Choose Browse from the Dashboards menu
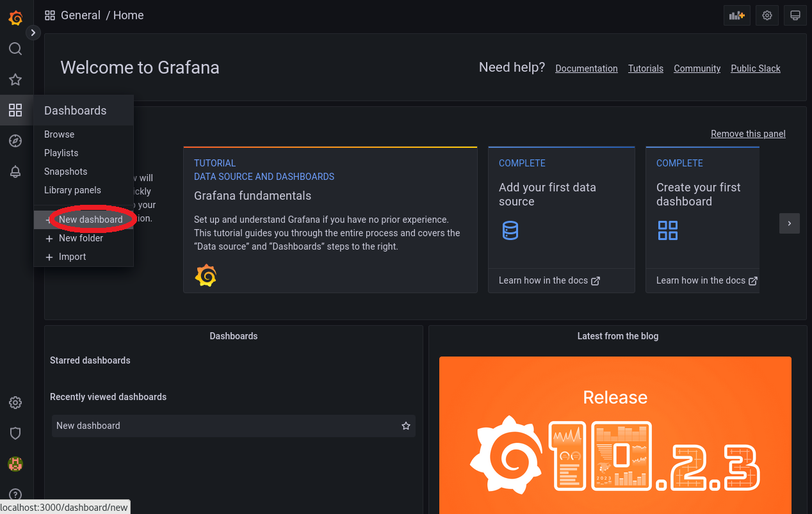 pos(60,134)
